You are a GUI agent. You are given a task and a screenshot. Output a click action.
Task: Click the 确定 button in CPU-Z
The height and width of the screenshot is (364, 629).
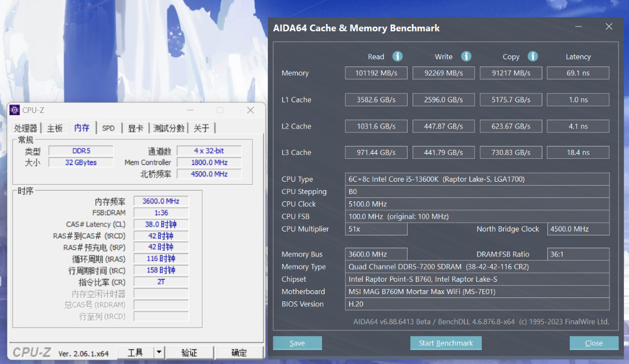(239, 352)
